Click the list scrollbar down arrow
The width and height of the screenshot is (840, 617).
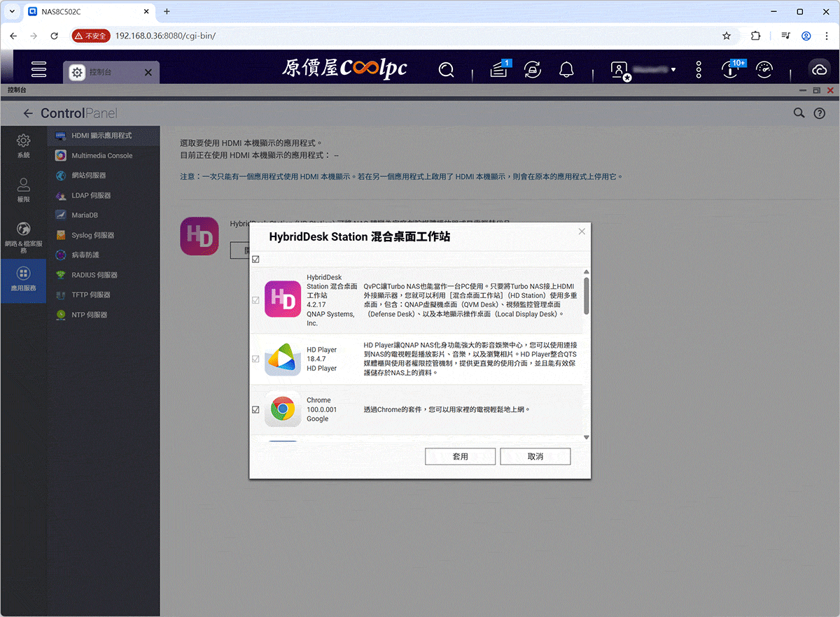click(x=587, y=437)
